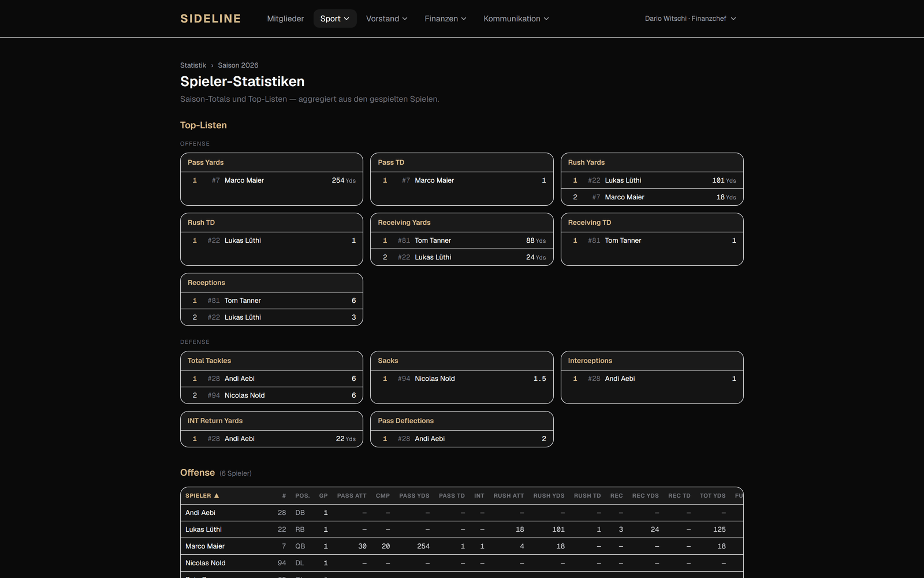Image resolution: width=924 pixels, height=578 pixels.
Task: Sort by CMP column header
Action: coord(383,496)
